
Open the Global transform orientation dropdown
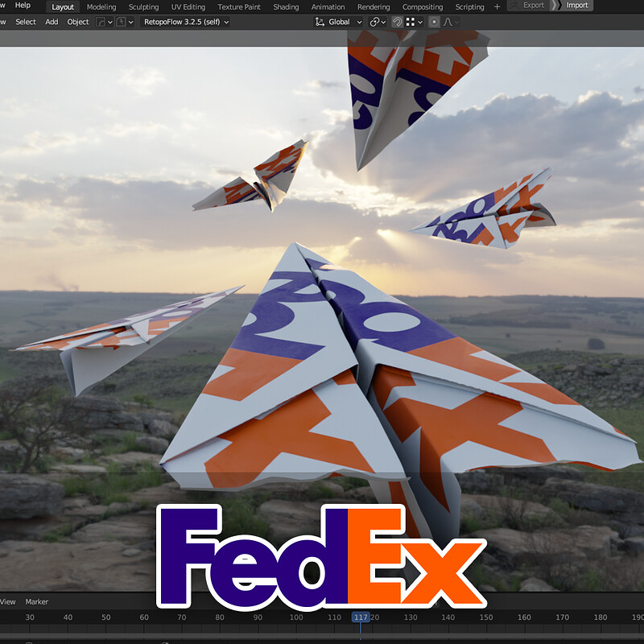[338, 22]
